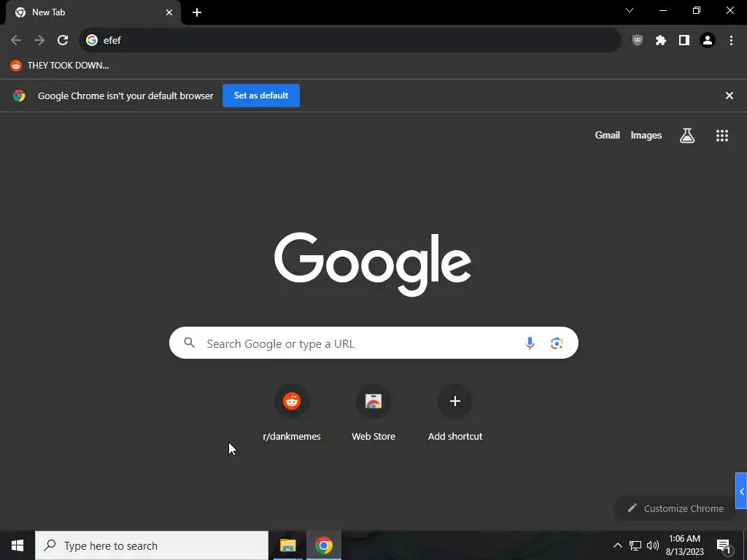Open the clock showing 1:06 AM
This screenshot has height=560, width=747.
coord(684,545)
